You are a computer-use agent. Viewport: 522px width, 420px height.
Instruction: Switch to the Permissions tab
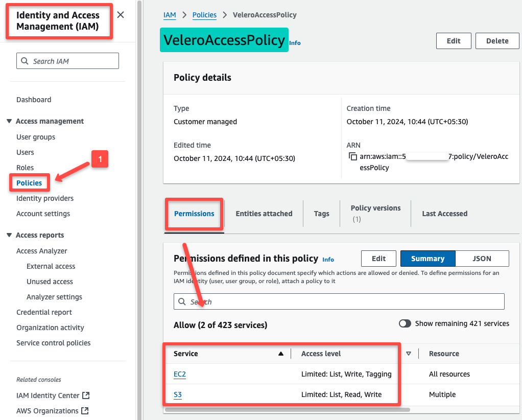pos(194,214)
